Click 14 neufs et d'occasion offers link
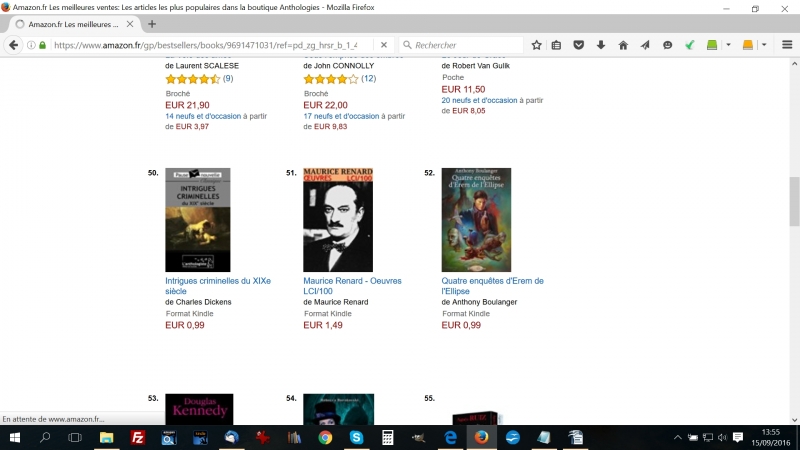 202,116
